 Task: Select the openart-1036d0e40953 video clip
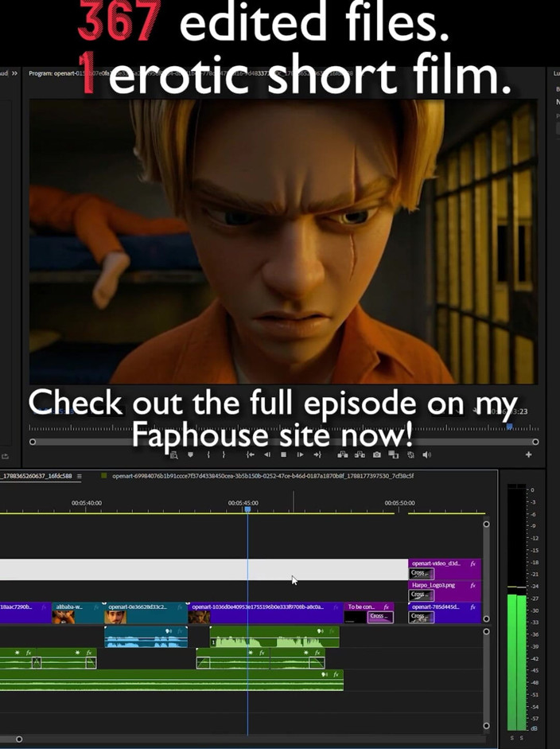(x=265, y=612)
